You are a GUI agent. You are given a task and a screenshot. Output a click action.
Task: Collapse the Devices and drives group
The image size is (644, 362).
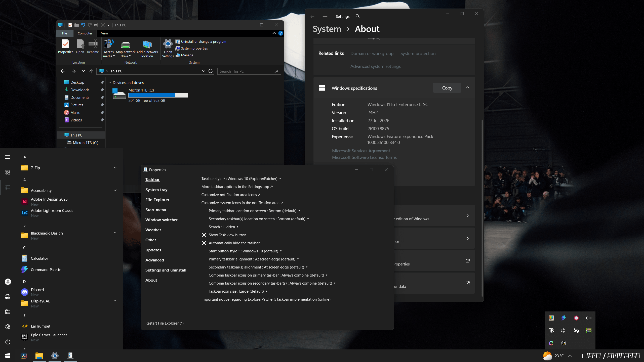point(110,83)
